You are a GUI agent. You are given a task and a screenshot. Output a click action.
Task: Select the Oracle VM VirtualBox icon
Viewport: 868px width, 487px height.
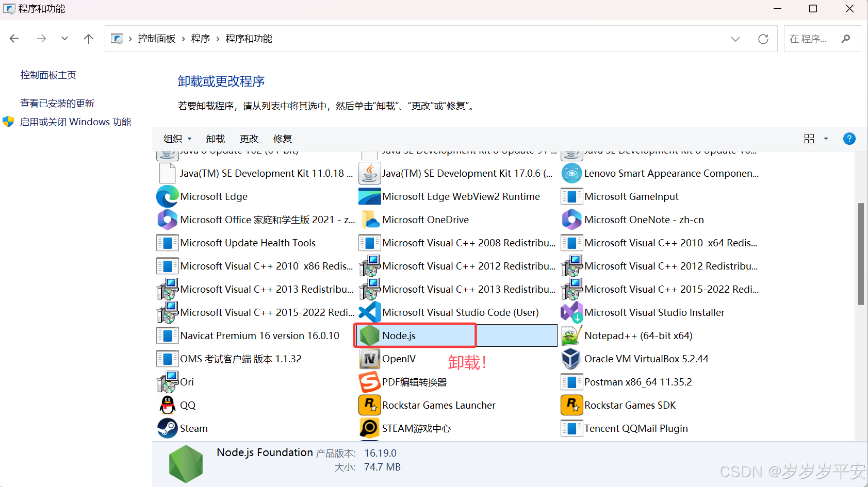tap(571, 359)
